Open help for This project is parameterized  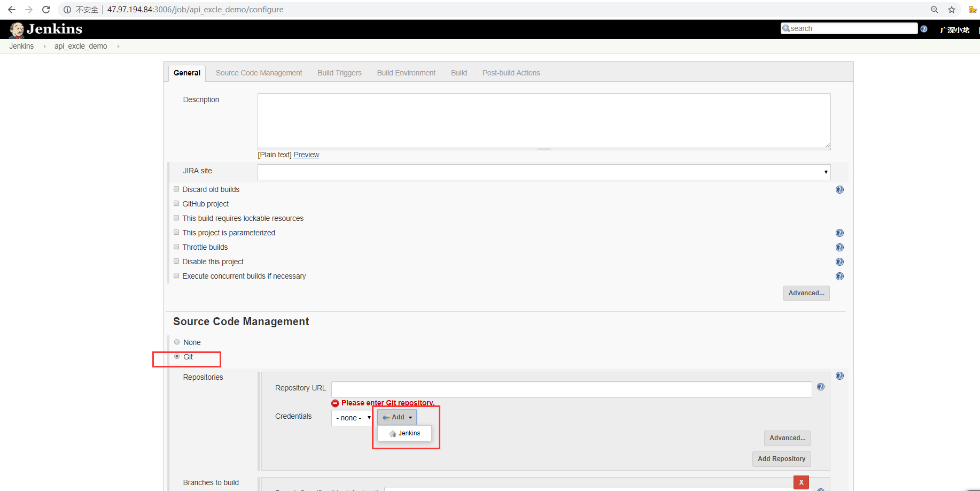pyautogui.click(x=839, y=233)
